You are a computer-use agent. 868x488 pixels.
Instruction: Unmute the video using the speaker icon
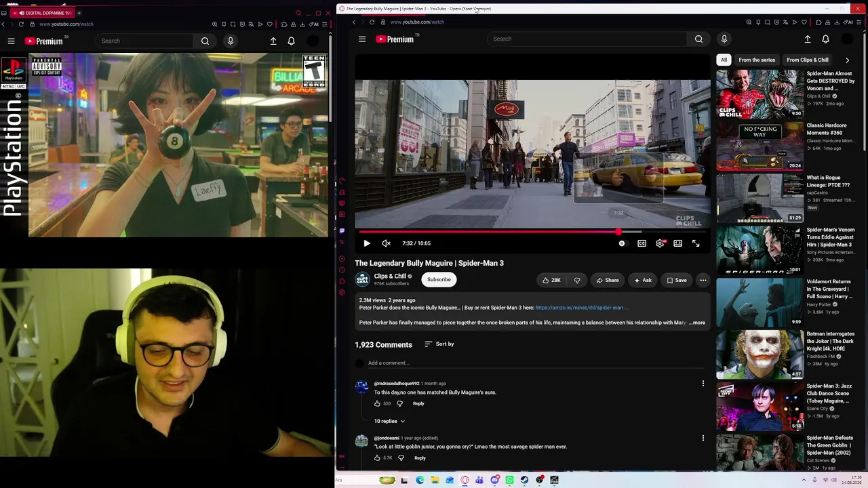(x=386, y=243)
